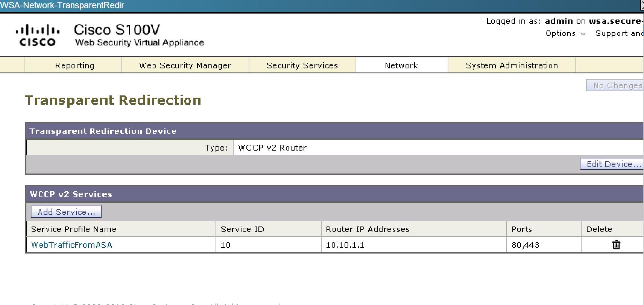Select the Network tab
The width and height of the screenshot is (644, 305).
coord(401,65)
